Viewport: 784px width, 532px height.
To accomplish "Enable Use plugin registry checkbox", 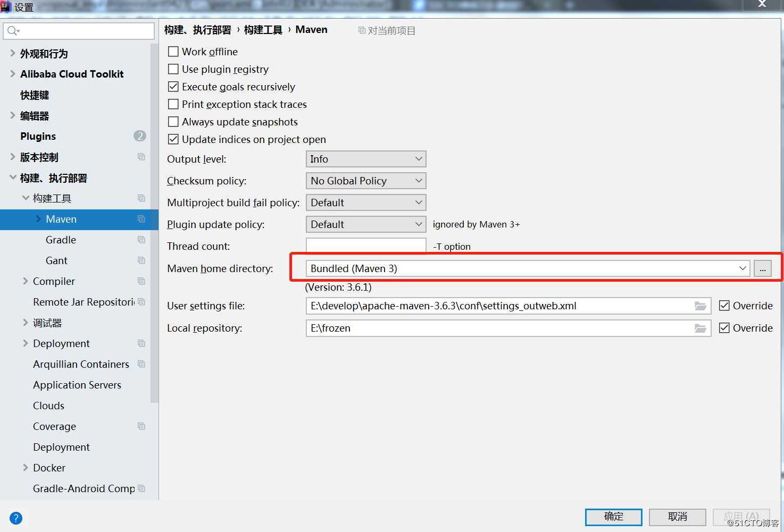I will pos(173,69).
